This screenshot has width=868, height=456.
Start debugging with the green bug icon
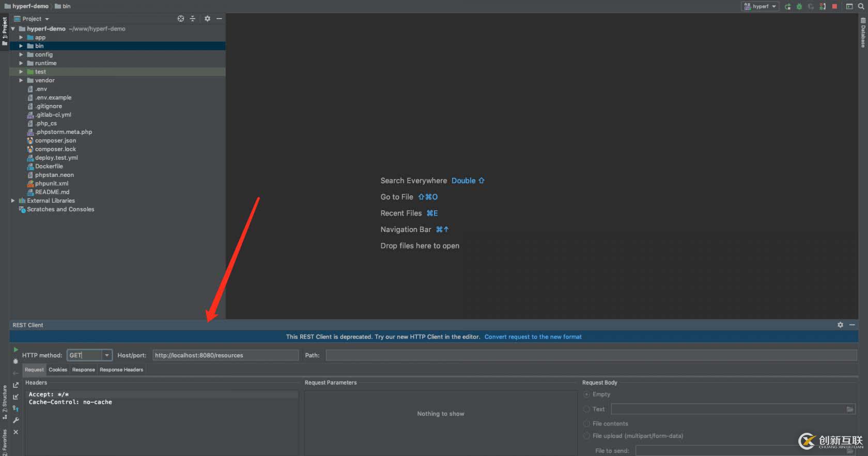(x=799, y=6)
